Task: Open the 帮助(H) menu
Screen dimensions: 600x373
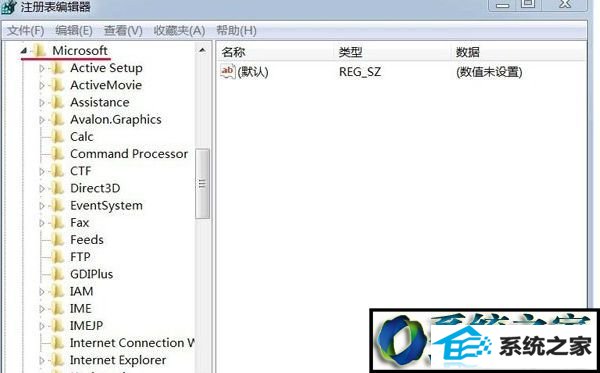Action: coord(236,31)
